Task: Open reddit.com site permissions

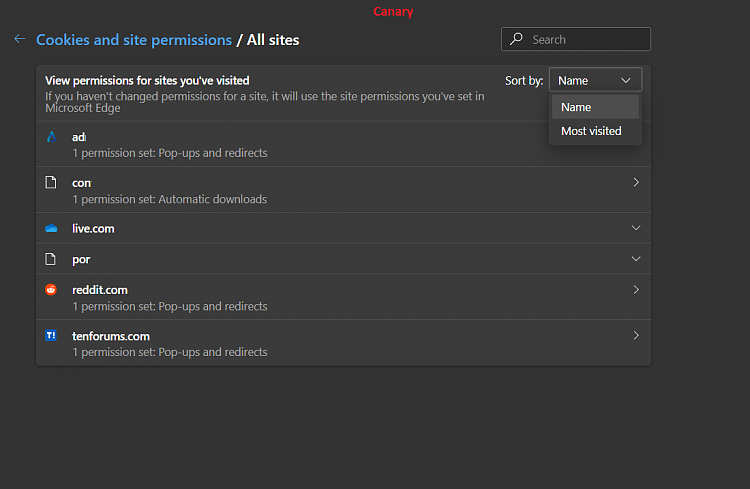Action: click(x=343, y=297)
